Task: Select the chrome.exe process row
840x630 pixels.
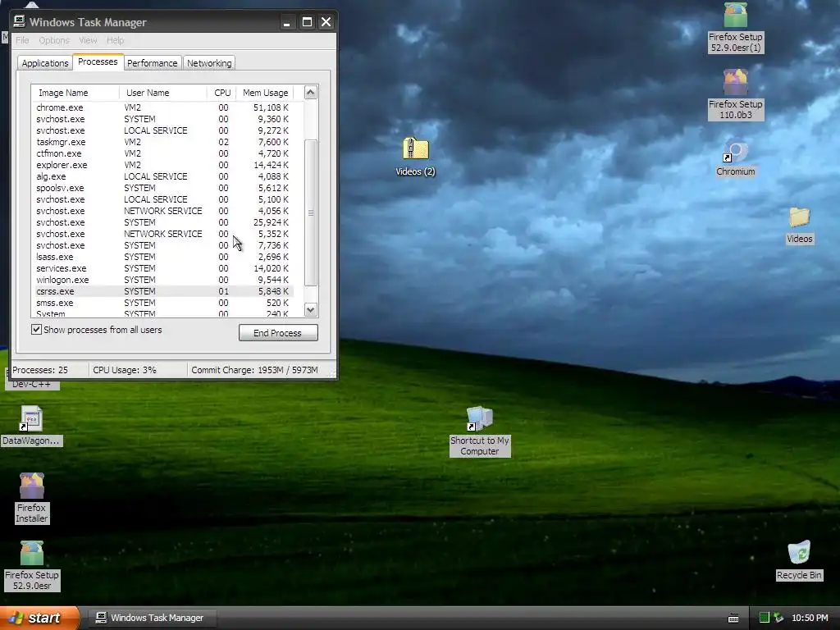Action: coord(163,107)
